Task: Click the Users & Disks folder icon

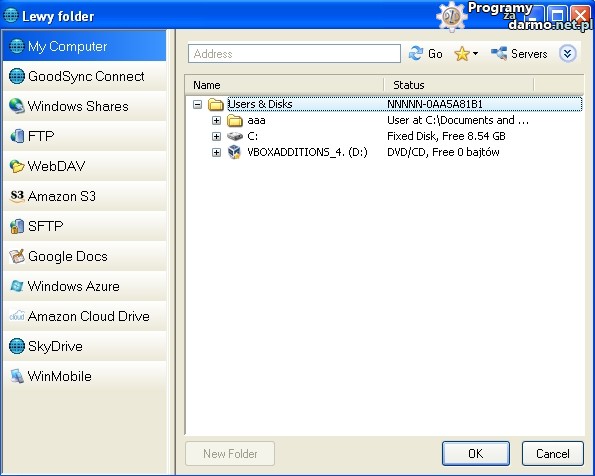Action: pyautogui.click(x=216, y=104)
